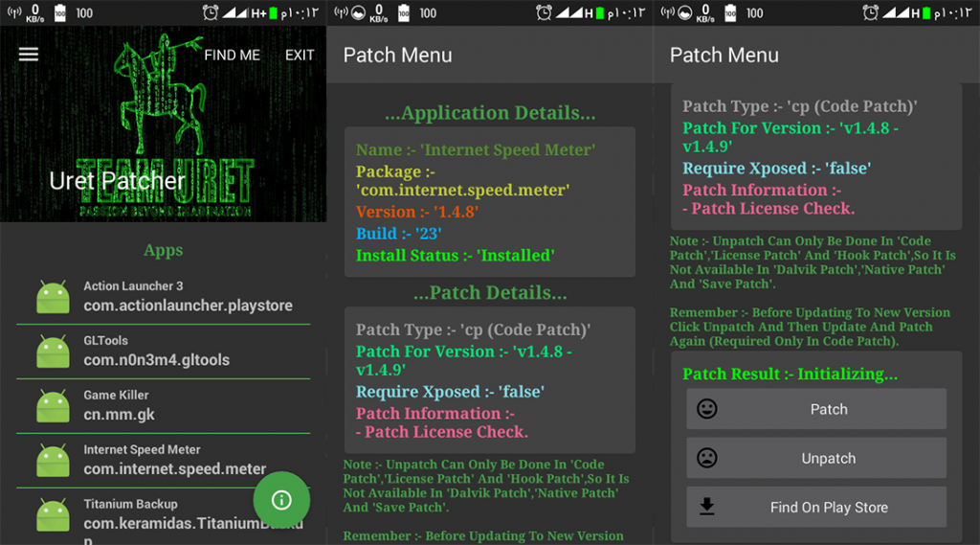Image resolution: width=980 pixels, height=545 pixels.
Task: Click the ...Patch Details... heading
Action: pyautogui.click(x=490, y=292)
